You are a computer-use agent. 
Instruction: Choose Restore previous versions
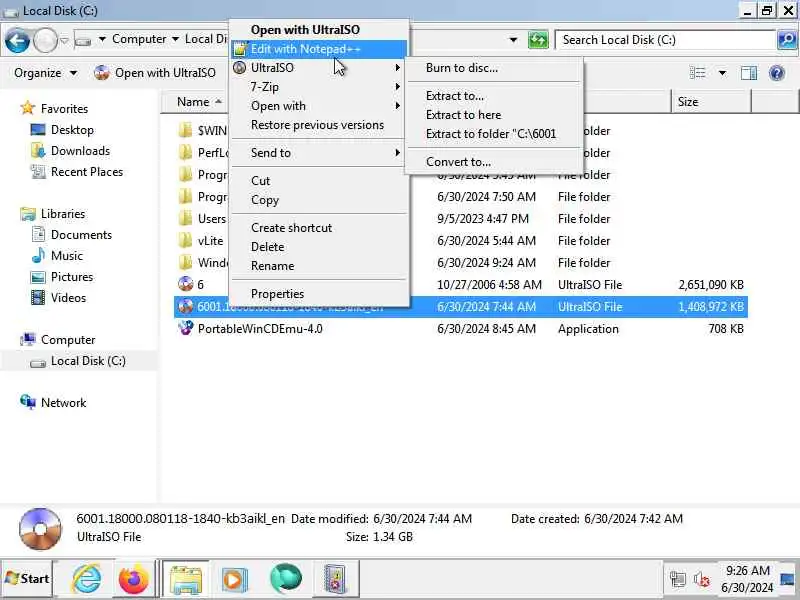[319, 125]
